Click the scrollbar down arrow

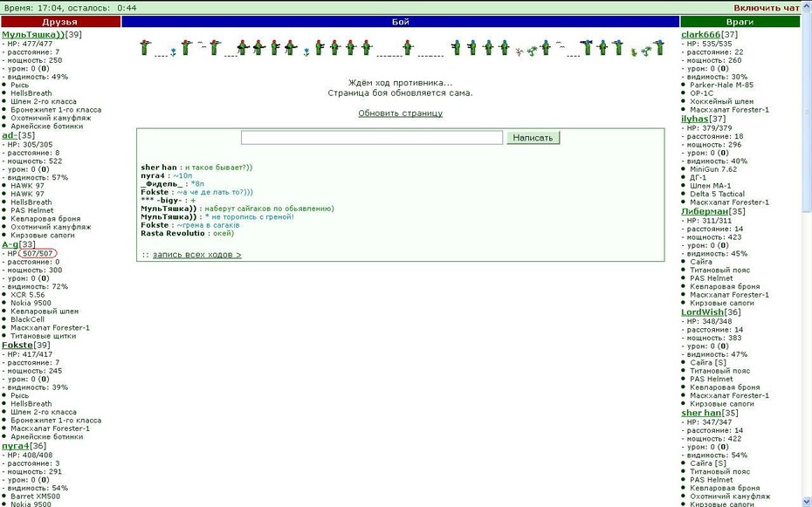point(807,501)
